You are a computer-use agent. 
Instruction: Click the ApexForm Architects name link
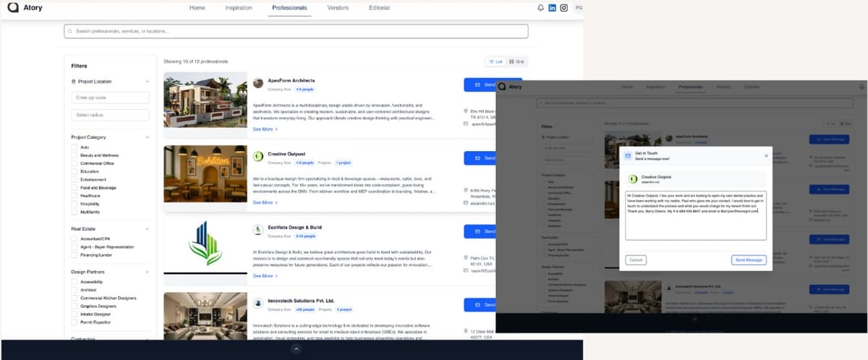pos(292,80)
